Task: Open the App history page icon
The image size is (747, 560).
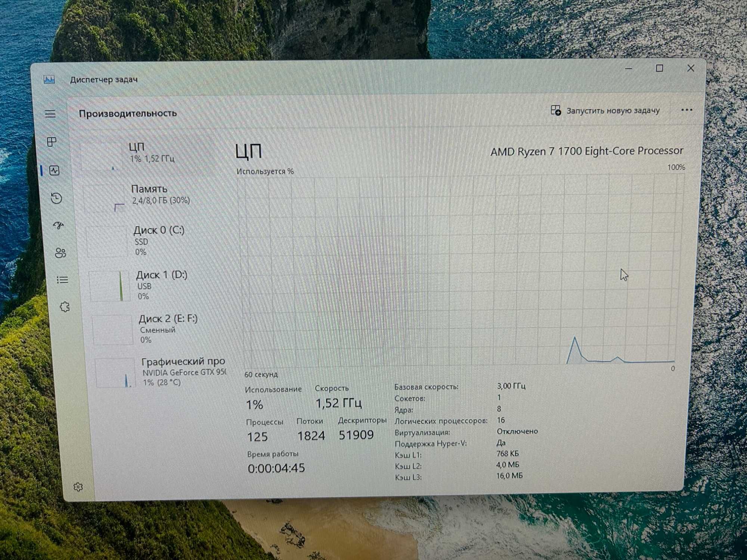Action: (56, 198)
